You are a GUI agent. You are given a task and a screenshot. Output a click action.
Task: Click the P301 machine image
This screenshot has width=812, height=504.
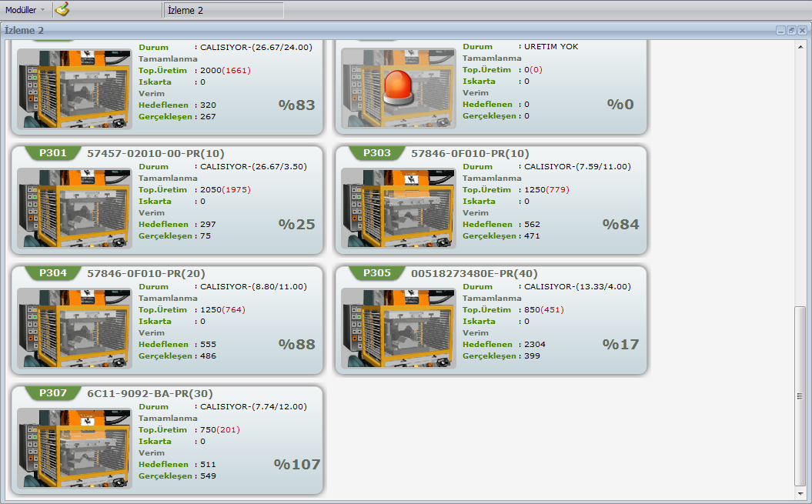tap(75, 208)
